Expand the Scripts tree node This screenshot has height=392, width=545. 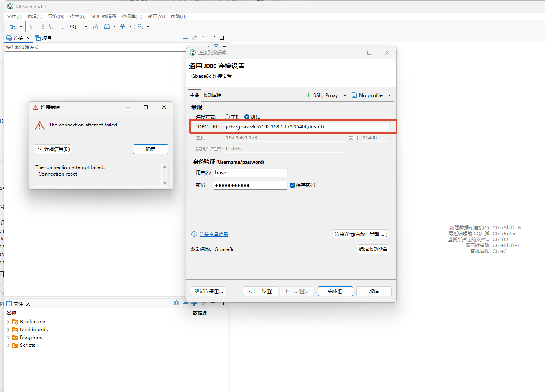point(8,345)
